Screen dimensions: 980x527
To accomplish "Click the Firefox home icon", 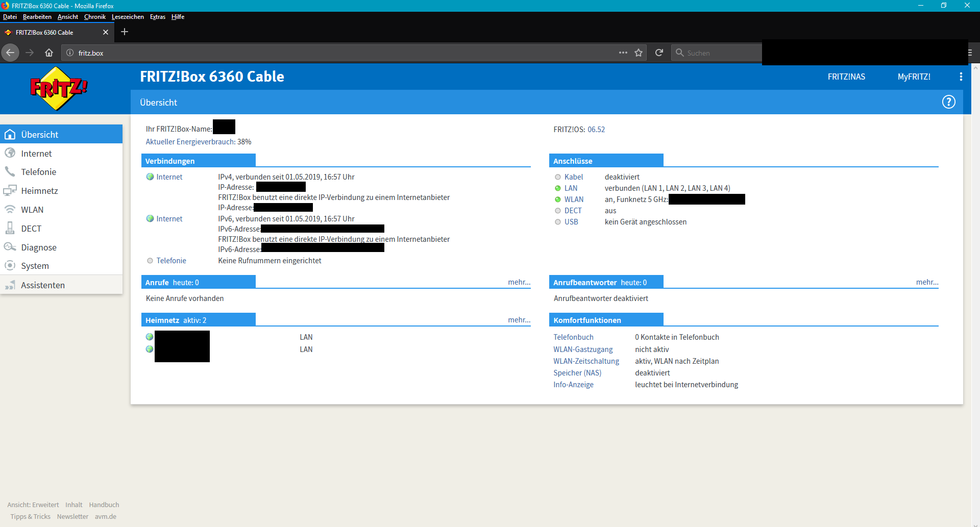I will [49, 53].
